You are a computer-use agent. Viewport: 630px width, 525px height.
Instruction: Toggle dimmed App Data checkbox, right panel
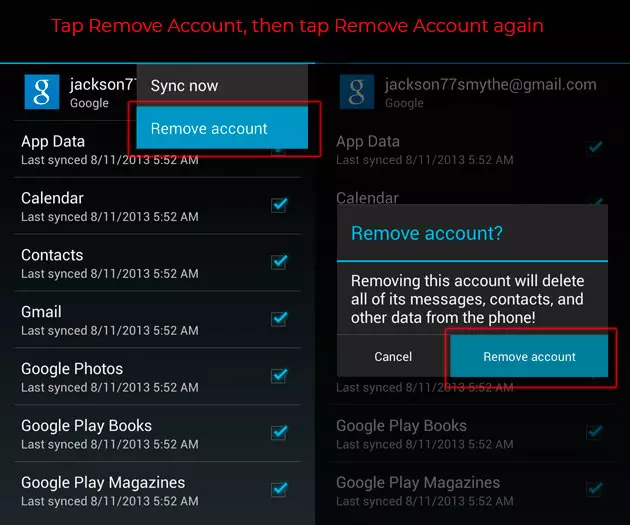tap(594, 148)
